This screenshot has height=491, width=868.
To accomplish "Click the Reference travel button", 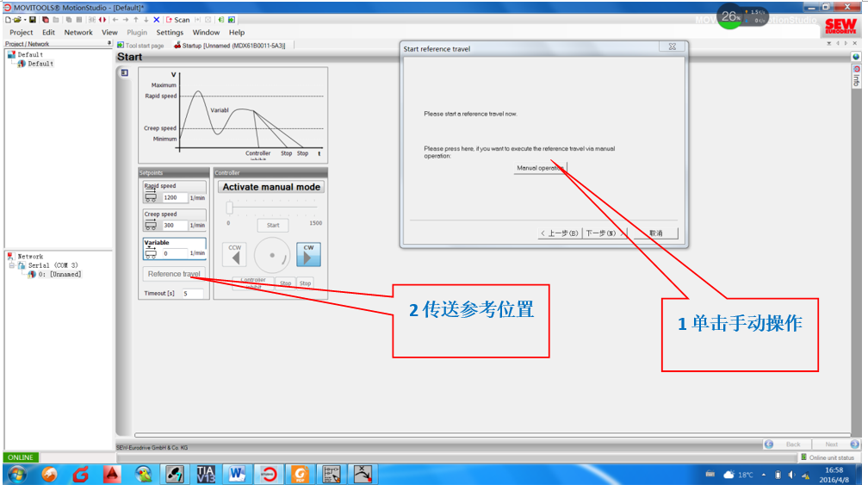I will point(174,274).
